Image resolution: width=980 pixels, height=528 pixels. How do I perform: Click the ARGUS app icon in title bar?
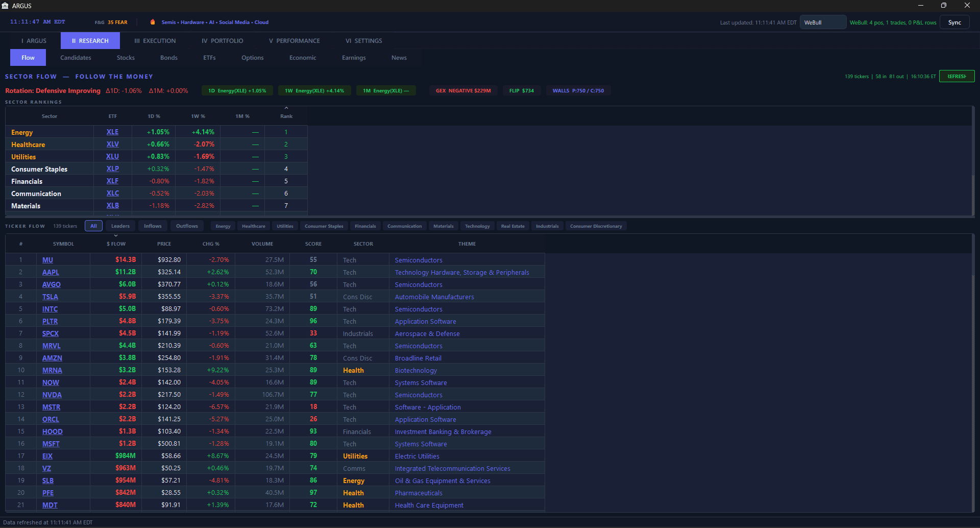pyautogui.click(x=5, y=6)
